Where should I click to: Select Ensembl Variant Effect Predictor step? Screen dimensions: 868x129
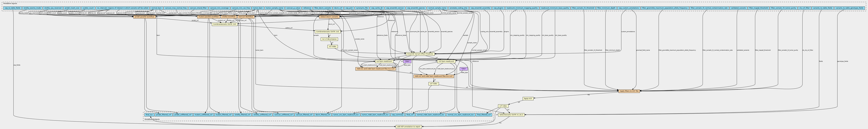420,54
